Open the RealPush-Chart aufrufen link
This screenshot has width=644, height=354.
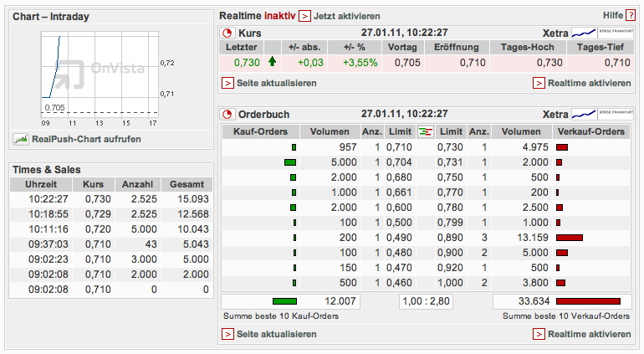click(x=85, y=139)
